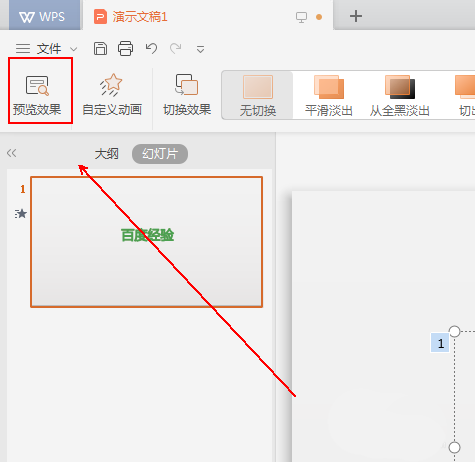Click the presentation screen icon in the tab
The image size is (475, 462).
[x=301, y=17]
